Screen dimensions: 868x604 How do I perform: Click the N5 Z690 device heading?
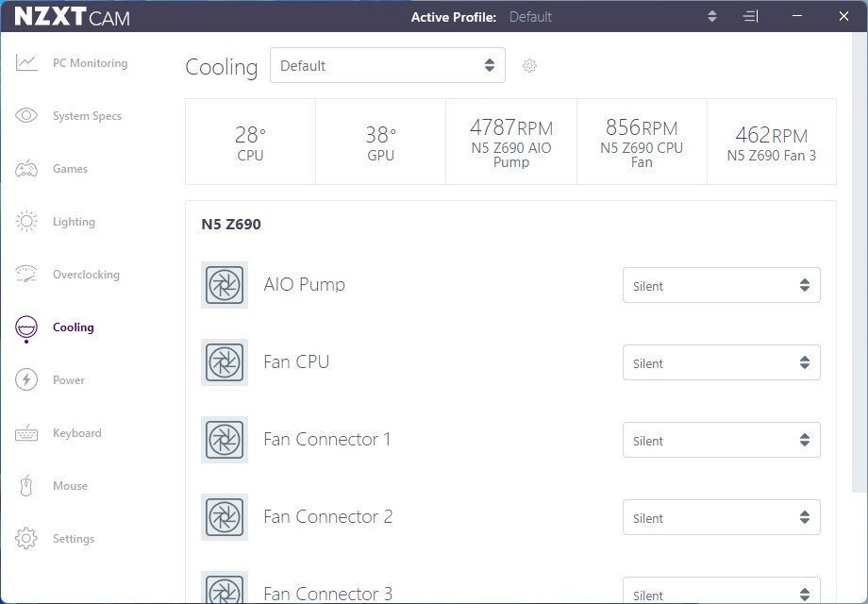coord(231,225)
